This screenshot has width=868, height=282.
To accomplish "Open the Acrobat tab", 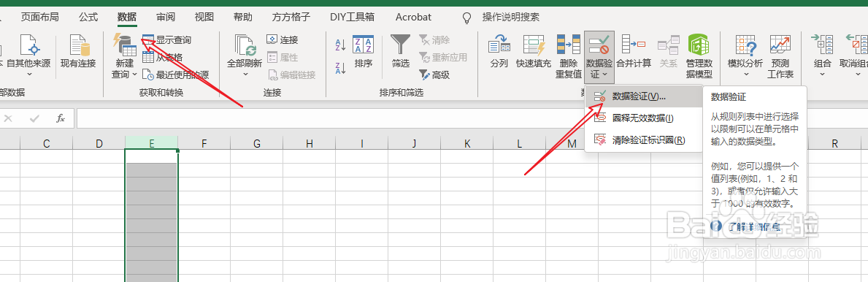I will pos(413,18).
